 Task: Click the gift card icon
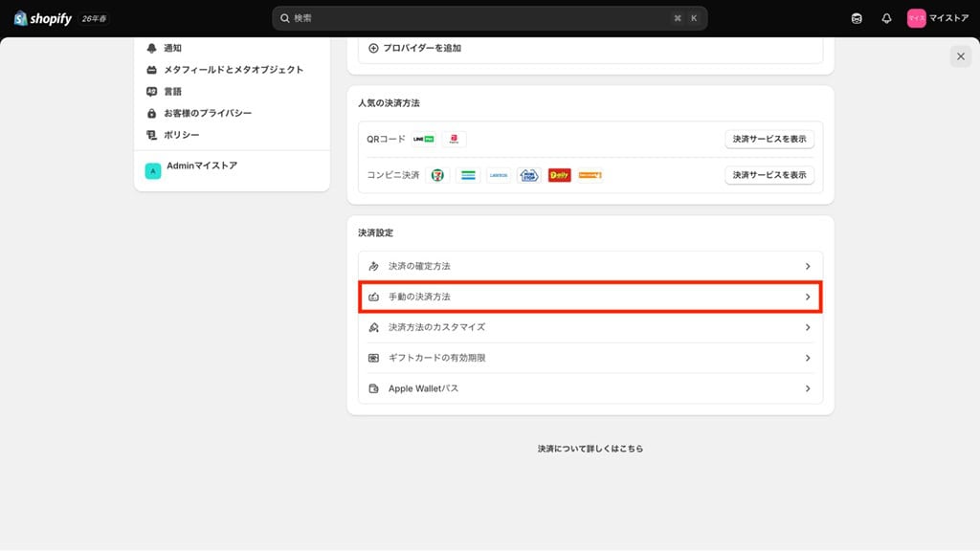pos(374,358)
